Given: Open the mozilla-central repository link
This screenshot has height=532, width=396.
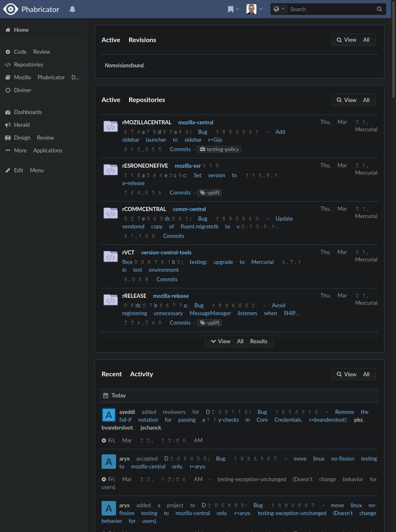Looking at the screenshot, I should (196, 122).
